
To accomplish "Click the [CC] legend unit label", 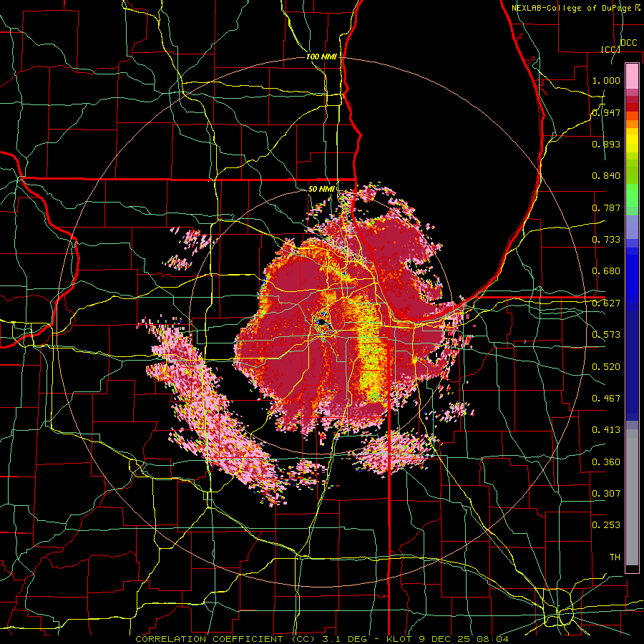I will click(610, 49).
